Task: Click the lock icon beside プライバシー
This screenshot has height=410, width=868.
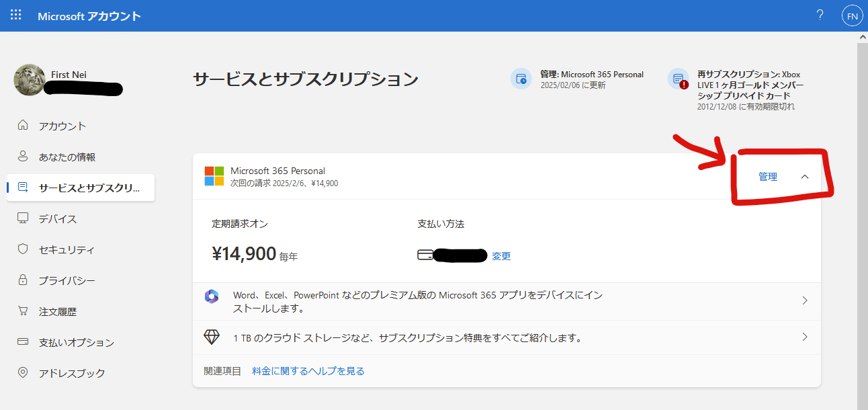Action: click(x=24, y=280)
